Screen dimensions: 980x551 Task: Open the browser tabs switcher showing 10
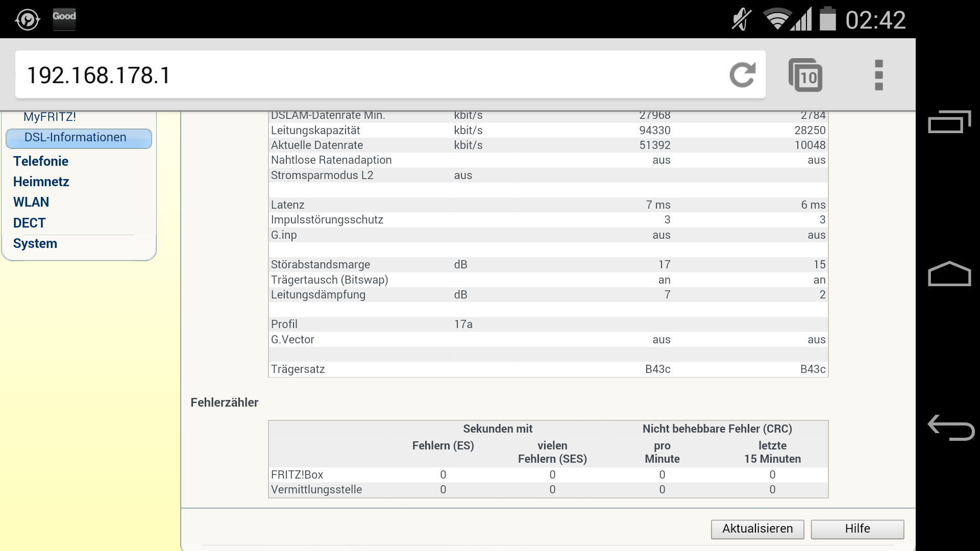(x=805, y=76)
